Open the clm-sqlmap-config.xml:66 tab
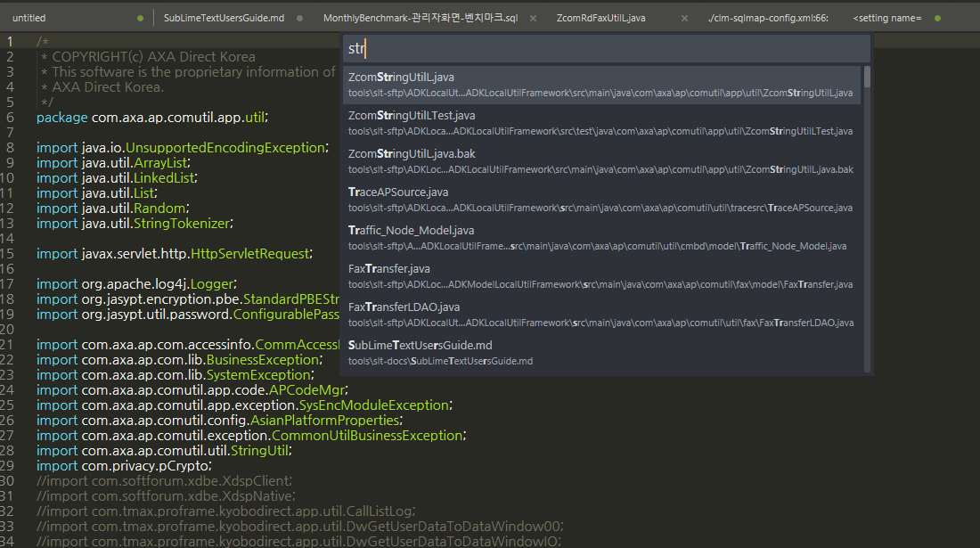Image resolution: width=980 pixels, height=548 pixels. click(x=768, y=18)
